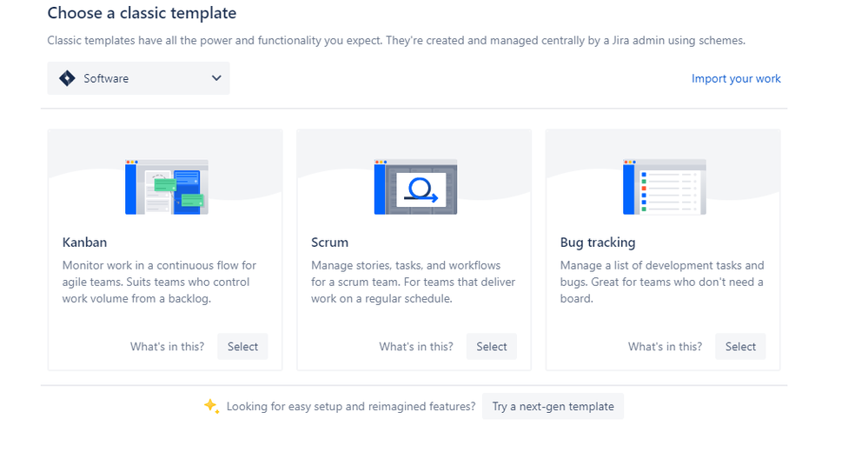The width and height of the screenshot is (868, 452).
Task: Click the 'Looking for easy setup' text
Action: pyautogui.click(x=351, y=407)
